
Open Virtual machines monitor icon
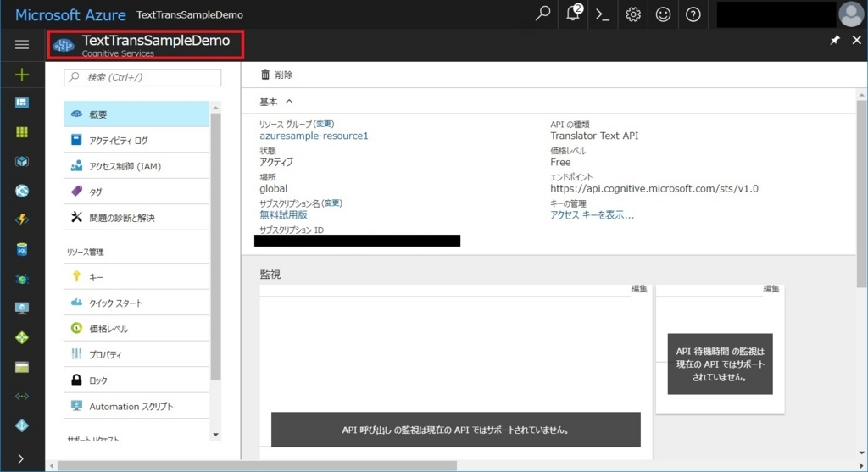(x=22, y=308)
